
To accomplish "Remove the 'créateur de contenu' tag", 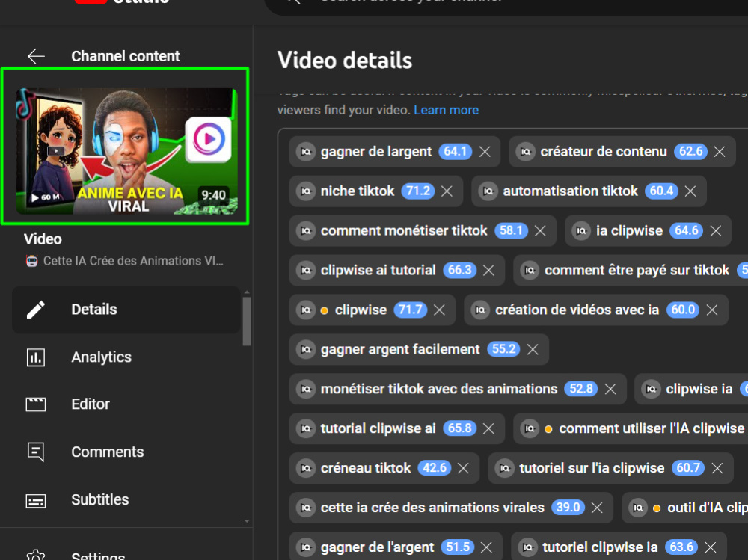I will pyautogui.click(x=720, y=152).
